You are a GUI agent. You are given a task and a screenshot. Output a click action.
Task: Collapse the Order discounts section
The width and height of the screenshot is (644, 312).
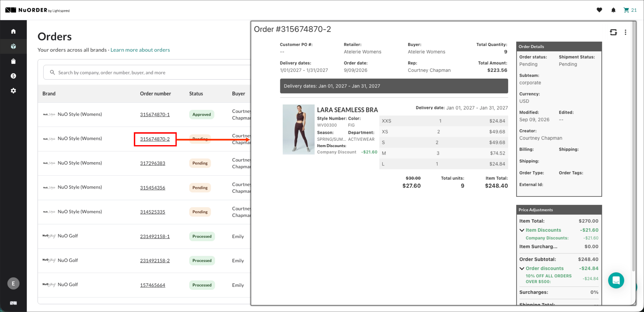[x=522, y=269]
